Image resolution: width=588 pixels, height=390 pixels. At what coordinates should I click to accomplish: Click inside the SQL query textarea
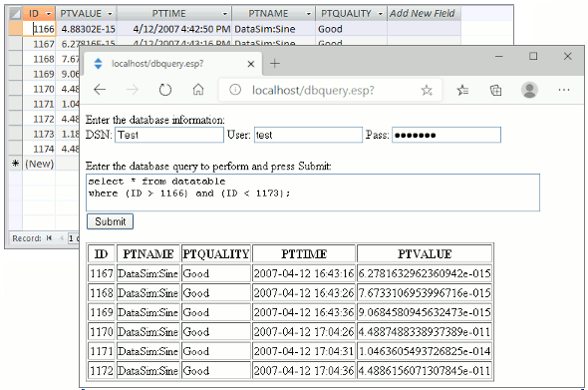(x=313, y=193)
